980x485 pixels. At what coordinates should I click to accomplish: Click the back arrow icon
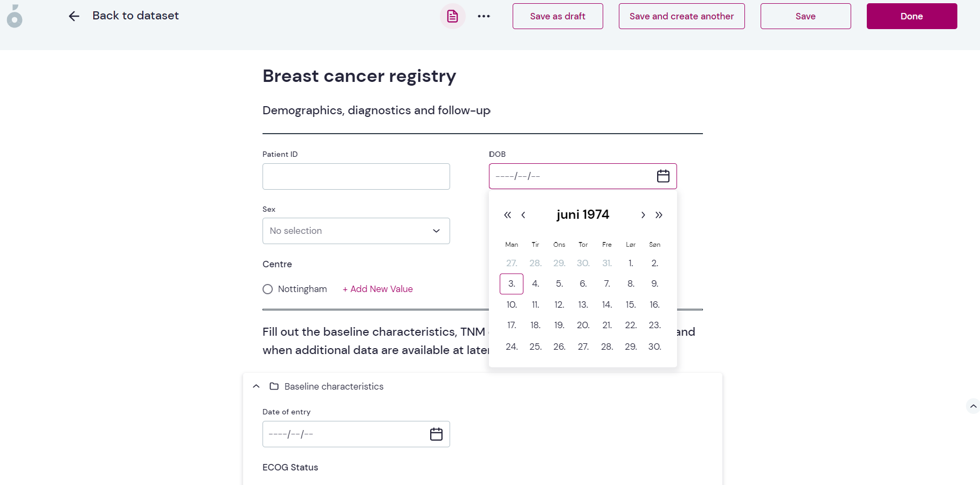tap(74, 16)
